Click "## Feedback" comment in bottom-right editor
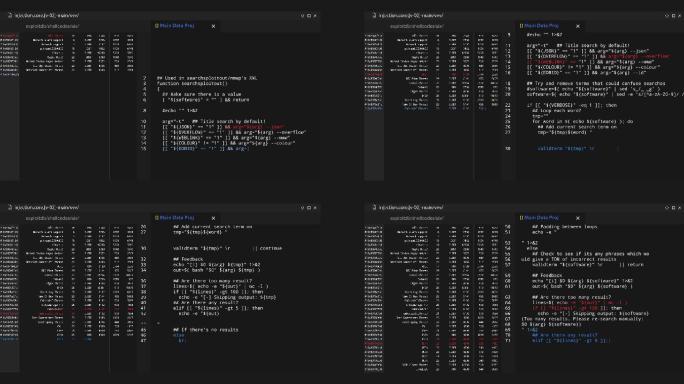 coord(547,276)
